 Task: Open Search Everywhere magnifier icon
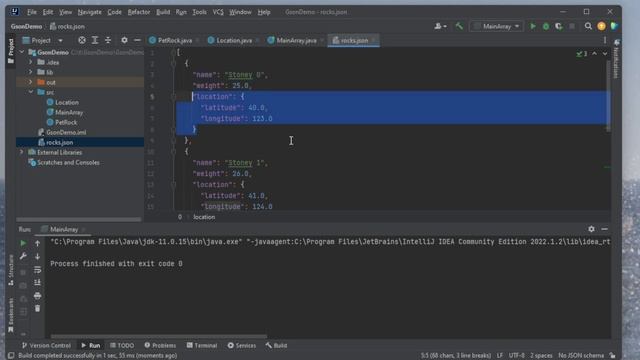(588, 26)
